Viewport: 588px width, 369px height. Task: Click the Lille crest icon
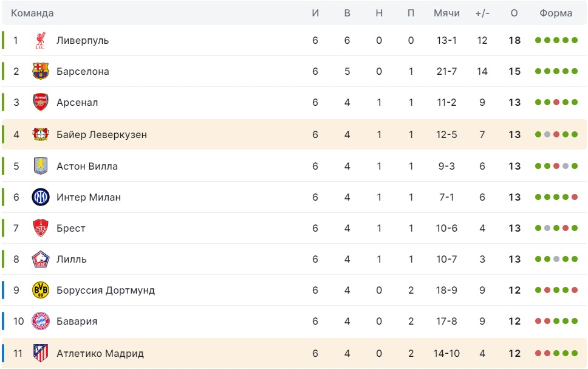(41, 260)
